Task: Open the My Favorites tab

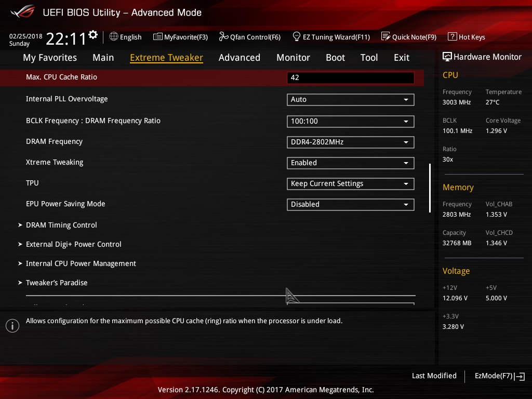Action: (50, 58)
